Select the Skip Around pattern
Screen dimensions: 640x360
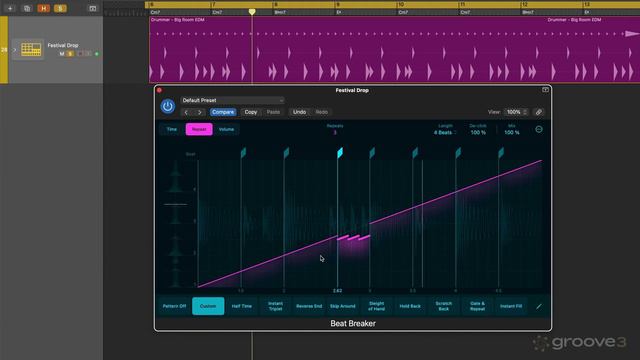click(x=343, y=306)
